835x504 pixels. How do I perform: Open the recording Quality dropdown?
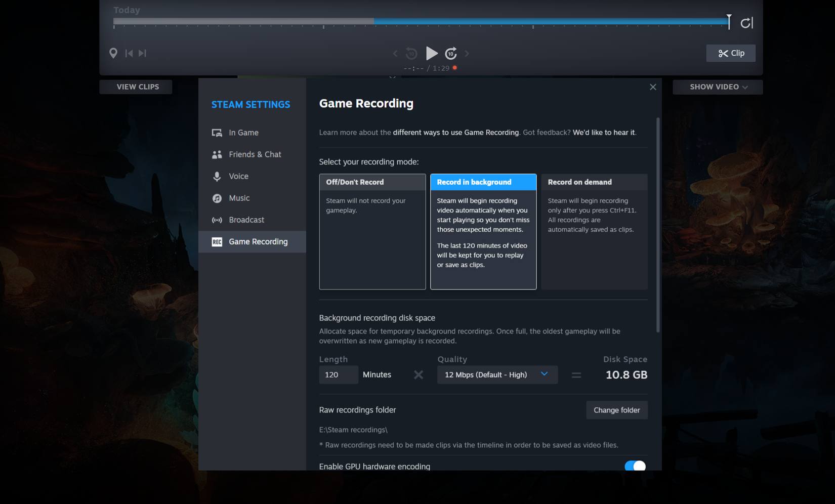(x=497, y=374)
